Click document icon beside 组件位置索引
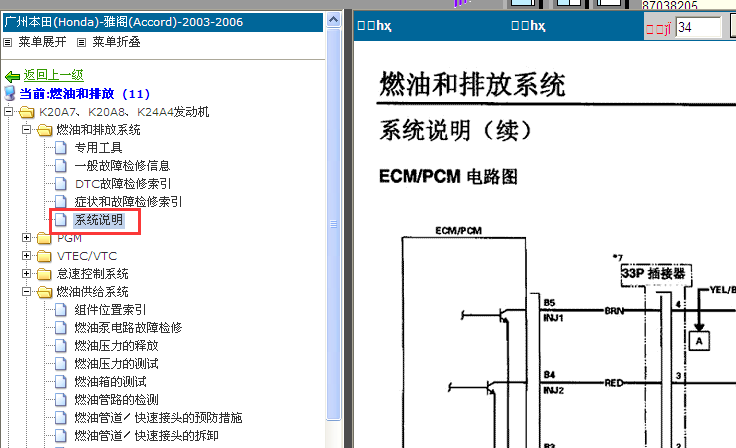The image size is (736, 448). [61, 309]
